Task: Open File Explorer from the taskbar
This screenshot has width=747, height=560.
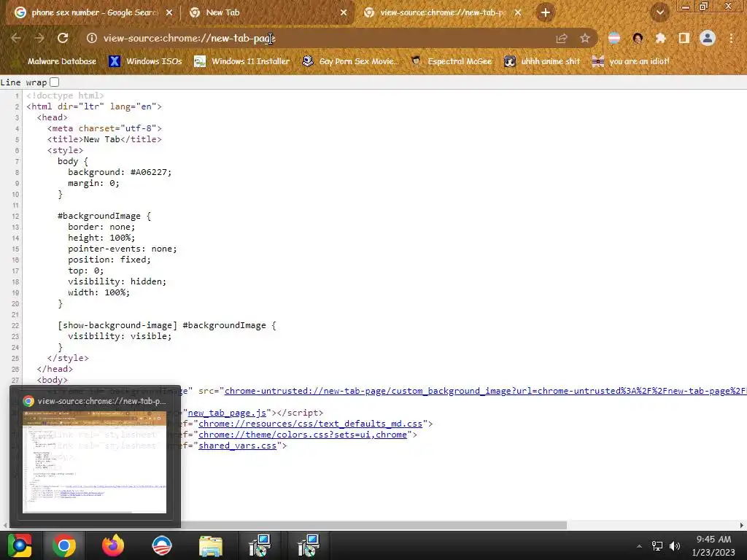Action: click(x=211, y=545)
